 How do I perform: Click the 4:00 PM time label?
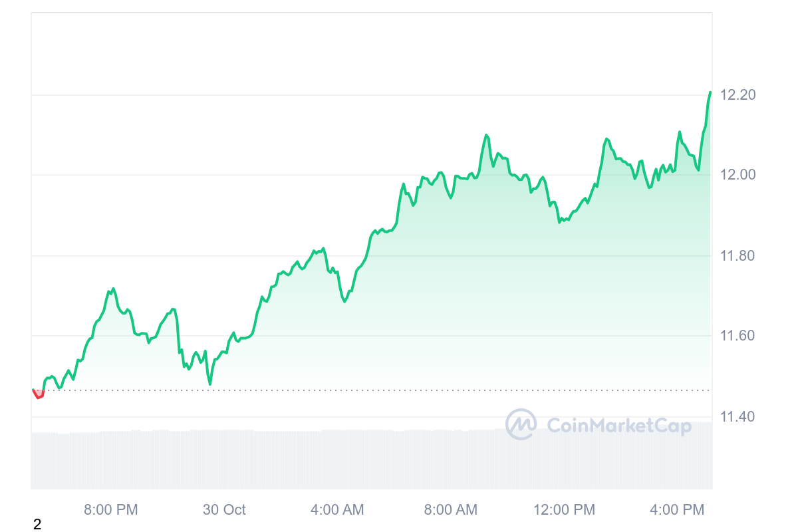(x=677, y=510)
